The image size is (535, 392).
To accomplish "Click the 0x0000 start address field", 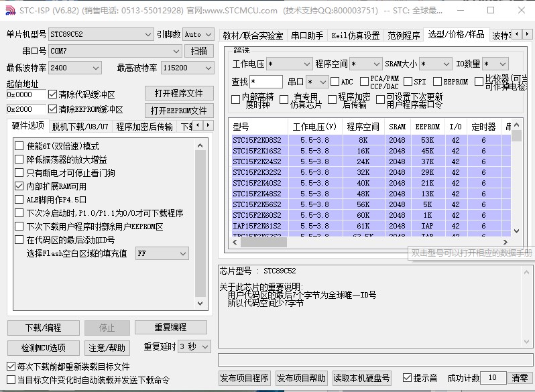I will tap(26, 94).
